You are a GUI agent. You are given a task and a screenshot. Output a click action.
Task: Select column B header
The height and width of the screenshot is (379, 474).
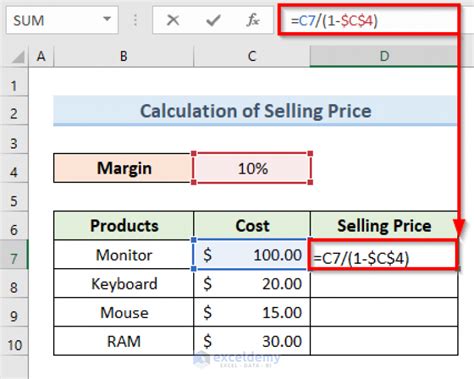tap(123, 56)
